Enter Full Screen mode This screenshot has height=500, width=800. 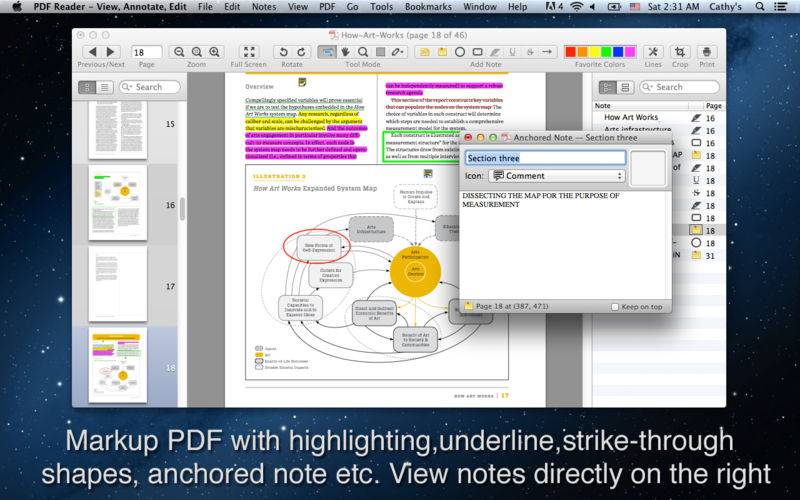pos(249,52)
